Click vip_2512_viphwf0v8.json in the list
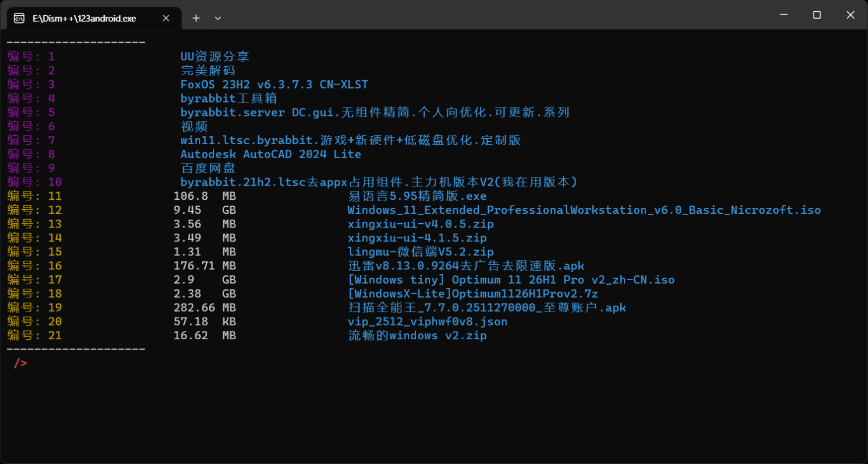This screenshot has width=868, height=464. pos(427,322)
